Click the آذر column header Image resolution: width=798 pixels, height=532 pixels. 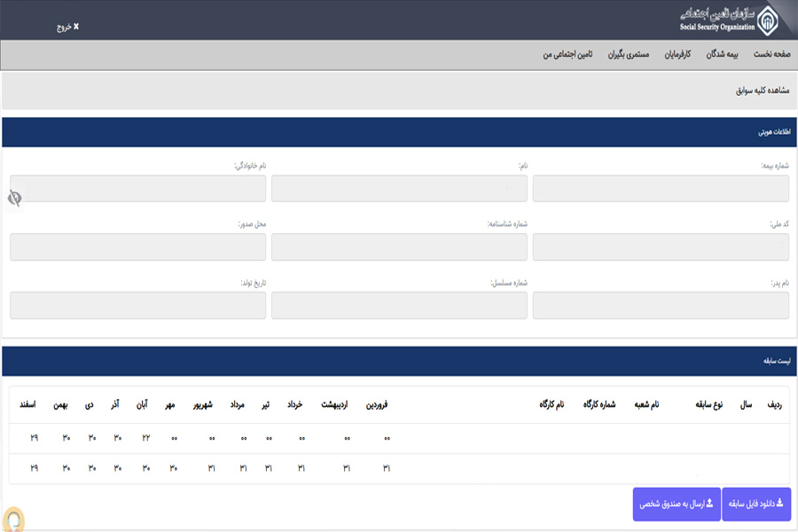[x=115, y=404]
